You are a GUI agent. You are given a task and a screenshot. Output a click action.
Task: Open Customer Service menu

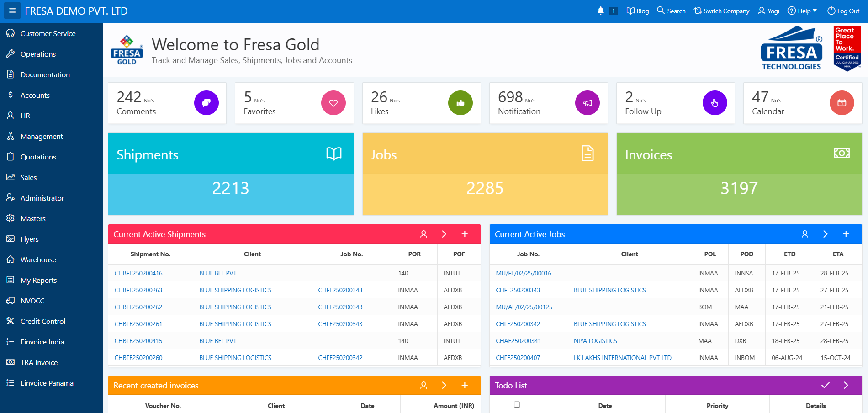51,33
